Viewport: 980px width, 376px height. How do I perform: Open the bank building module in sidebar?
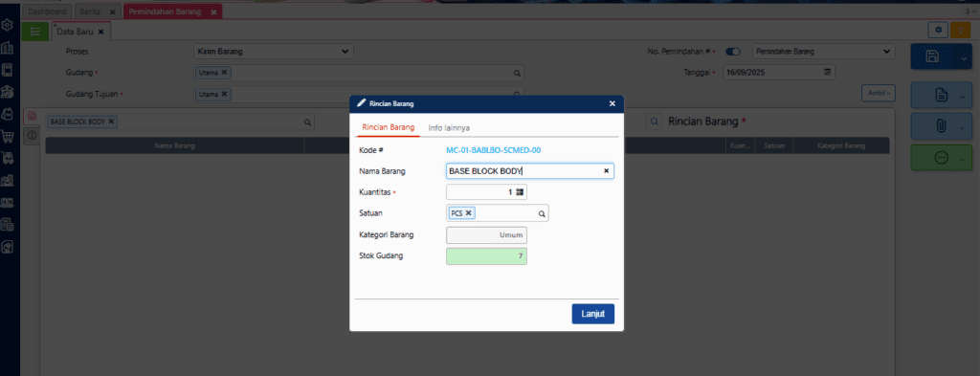click(8, 92)
